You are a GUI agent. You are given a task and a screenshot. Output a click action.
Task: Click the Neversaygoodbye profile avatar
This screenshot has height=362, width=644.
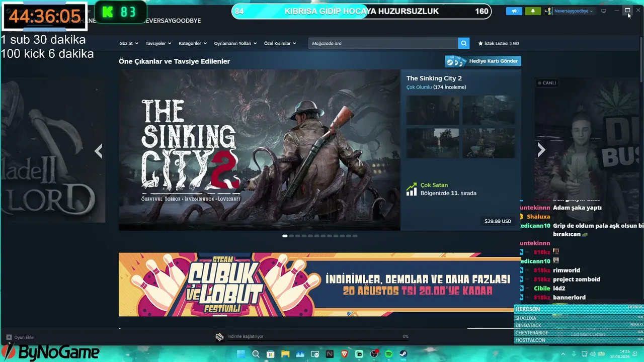548,11
